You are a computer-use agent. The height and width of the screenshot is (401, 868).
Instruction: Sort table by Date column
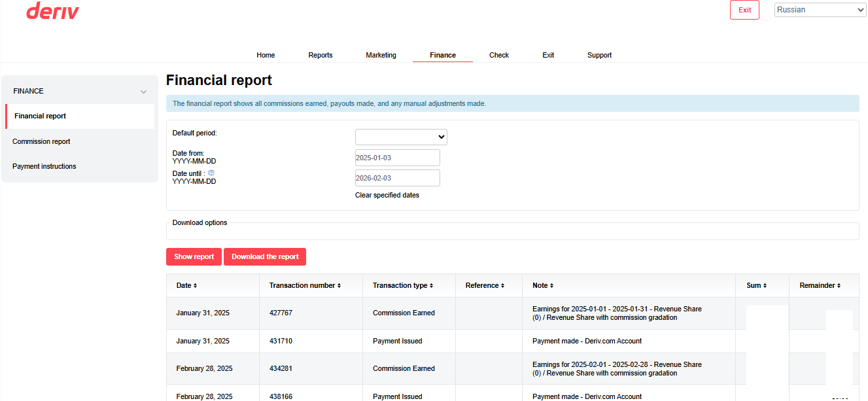pyautogui.click(x=186, y=286)
